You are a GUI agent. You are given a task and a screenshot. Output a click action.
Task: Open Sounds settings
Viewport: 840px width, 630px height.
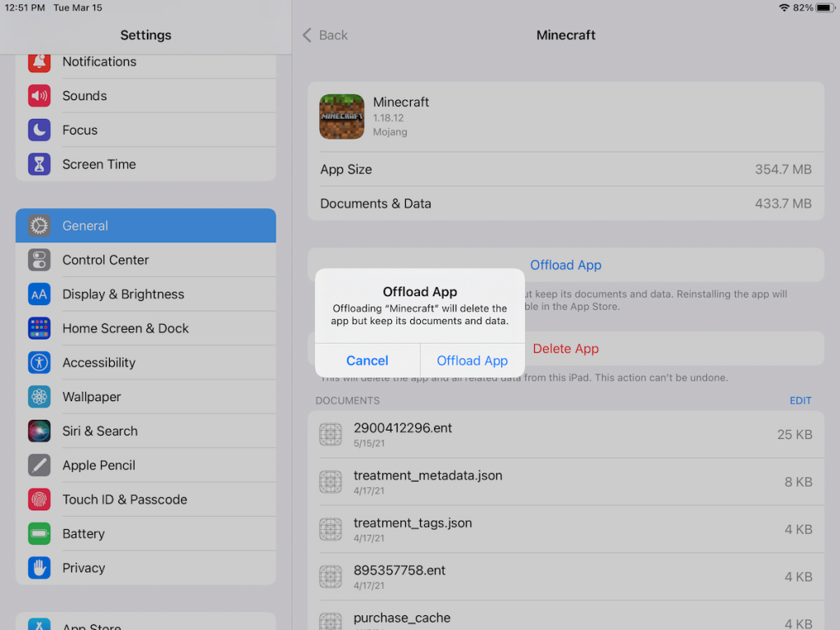pyautogui.click(x=146, y=96)
